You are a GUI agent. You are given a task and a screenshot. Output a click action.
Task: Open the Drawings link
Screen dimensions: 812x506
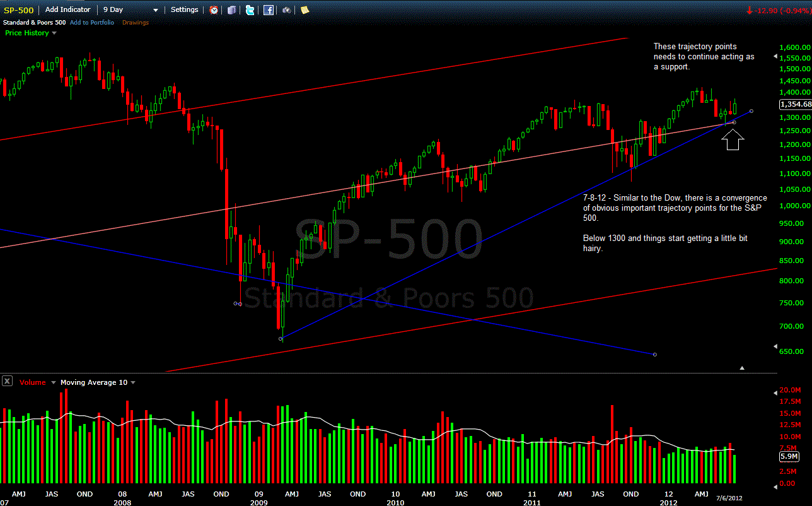click(x=136, y=23)
